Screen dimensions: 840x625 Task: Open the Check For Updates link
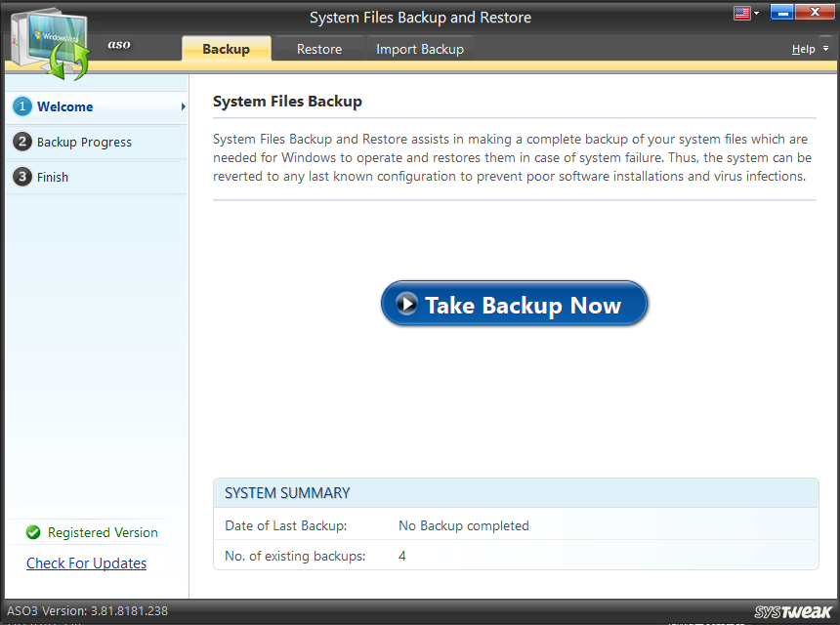pyautogui.click(x=86, y=563)
